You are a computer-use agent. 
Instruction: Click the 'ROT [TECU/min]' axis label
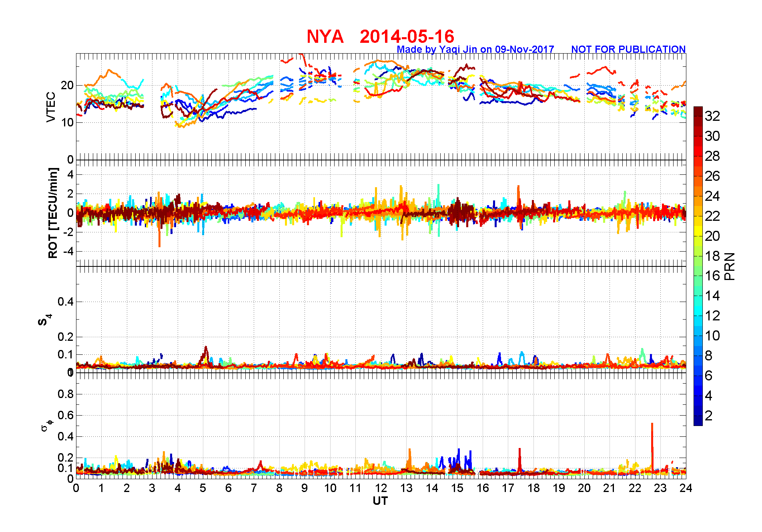point(53,213)
